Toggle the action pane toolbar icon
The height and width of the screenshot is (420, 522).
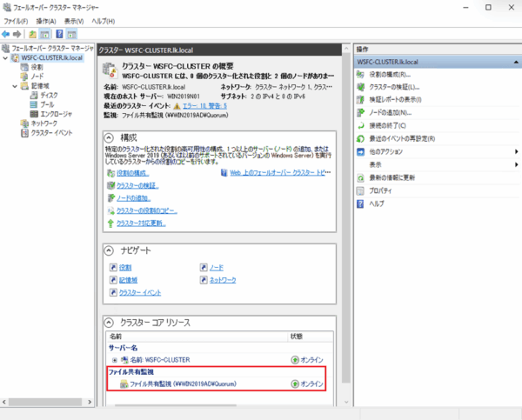tap(71, 34)
